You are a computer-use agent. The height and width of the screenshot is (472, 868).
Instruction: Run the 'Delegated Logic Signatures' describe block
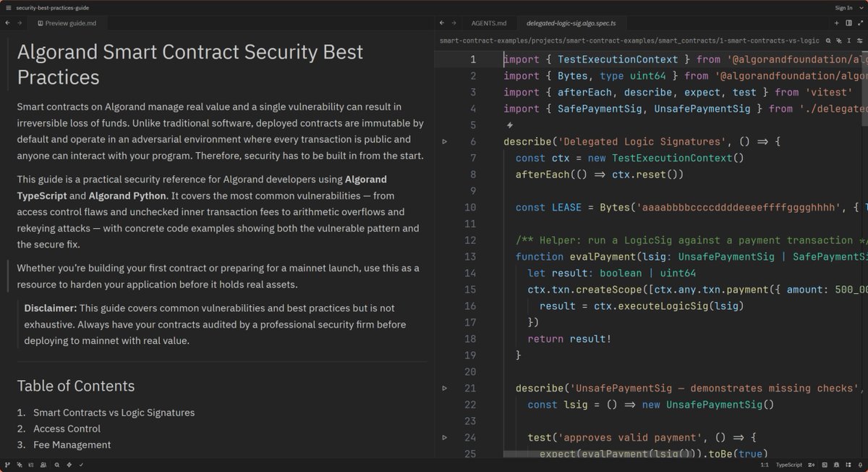(445, 141)
